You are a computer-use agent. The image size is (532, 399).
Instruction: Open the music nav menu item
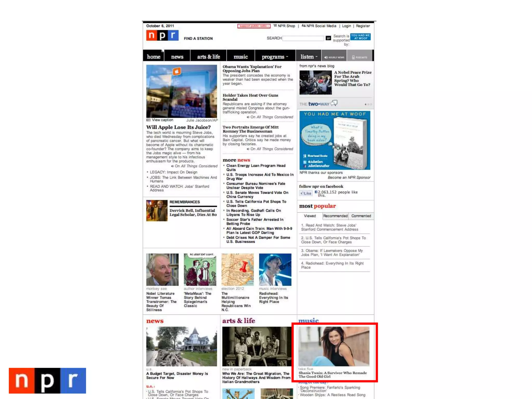(x=241, y=57)
